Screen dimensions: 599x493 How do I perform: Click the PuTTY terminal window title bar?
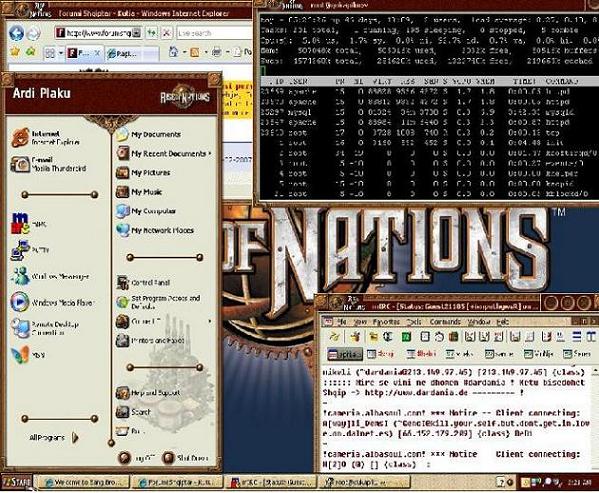point(426,5)
